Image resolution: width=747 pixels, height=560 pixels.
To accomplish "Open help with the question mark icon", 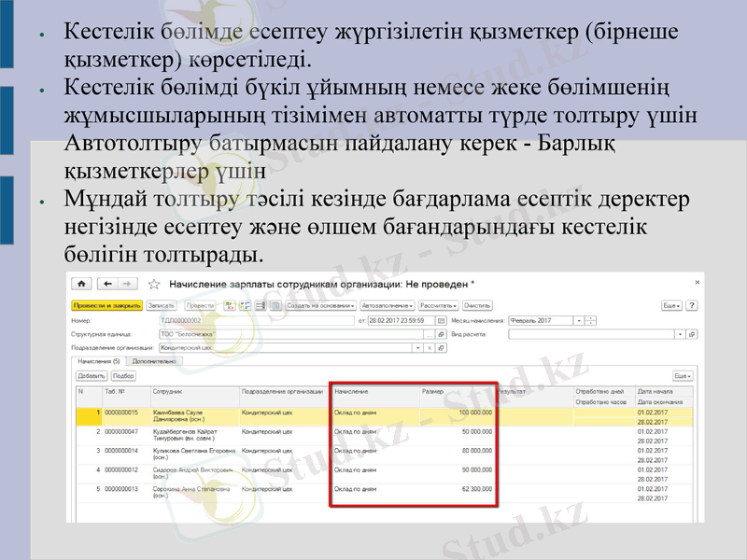I will [691, 305].
